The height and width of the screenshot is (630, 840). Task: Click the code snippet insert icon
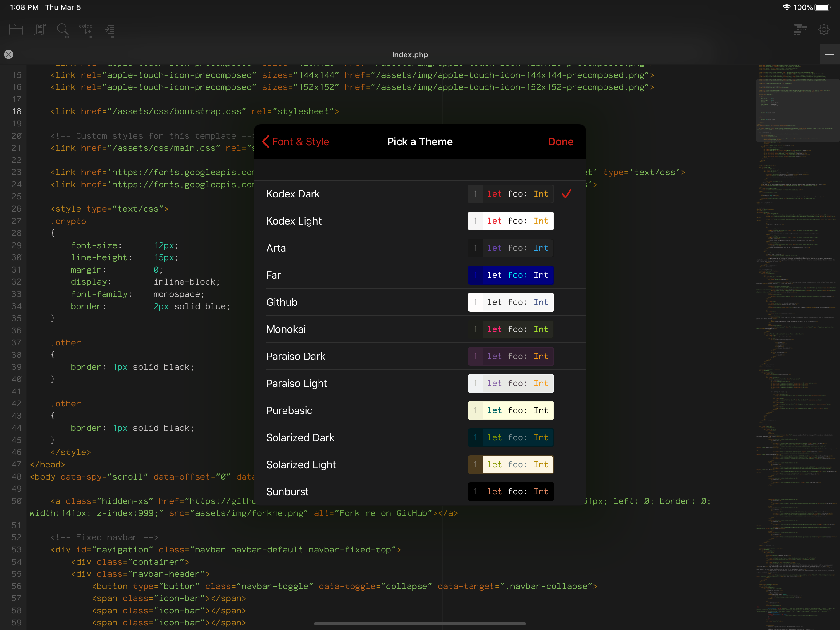(x=86, y=30)
